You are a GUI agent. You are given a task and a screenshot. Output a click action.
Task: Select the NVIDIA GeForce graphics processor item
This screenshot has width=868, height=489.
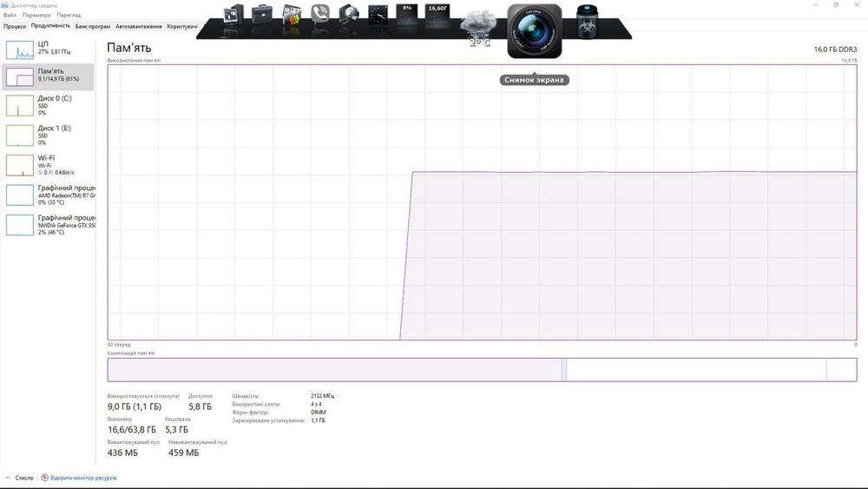point(48,225)
